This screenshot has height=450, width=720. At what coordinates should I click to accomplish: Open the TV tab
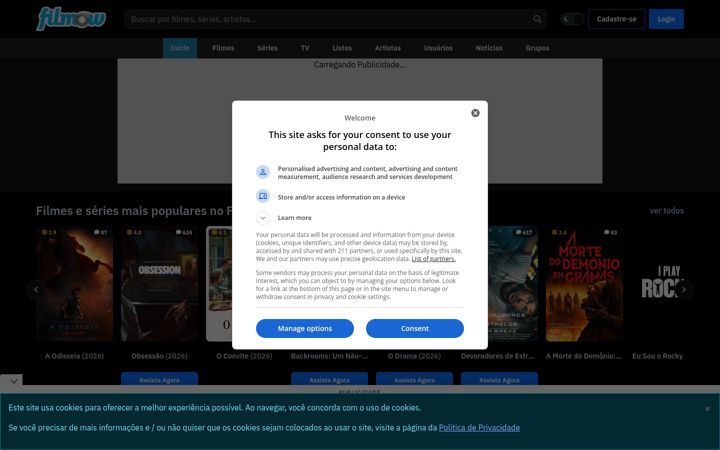[x=305, y=48]
